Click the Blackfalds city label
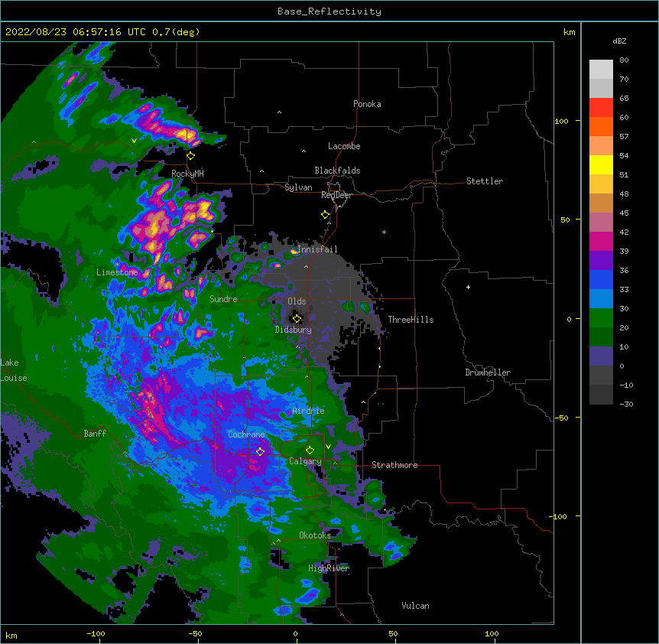659x644 pixels. coord(337,171)
